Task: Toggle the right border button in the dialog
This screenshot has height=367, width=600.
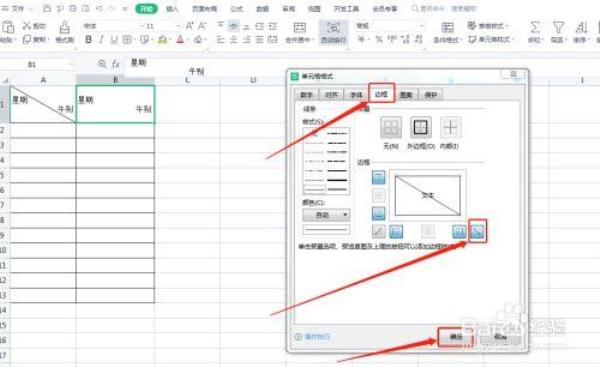Action: 459,231
